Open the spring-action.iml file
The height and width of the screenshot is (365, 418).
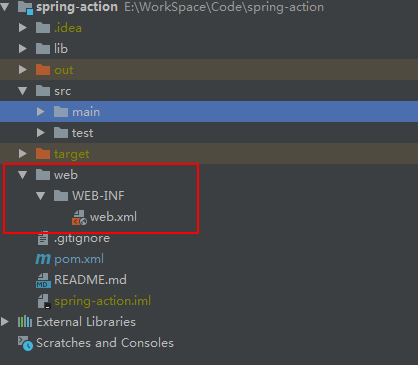tap(103, 301)
